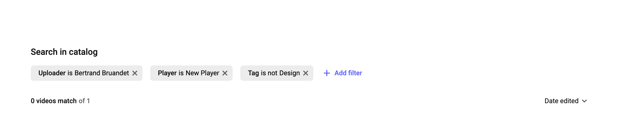Click the bold Player label
This screenshot has height=139, width=644.
coord(167,73)
